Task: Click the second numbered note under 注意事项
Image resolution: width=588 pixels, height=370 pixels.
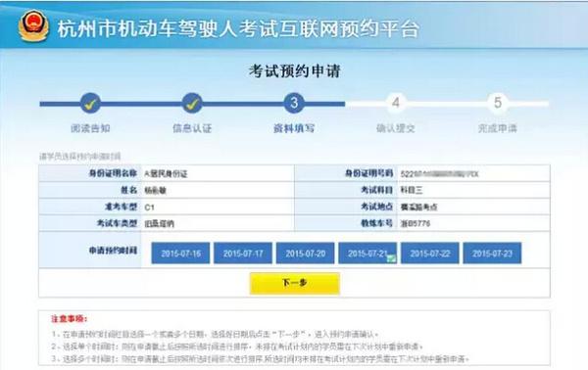Action: 237,347
